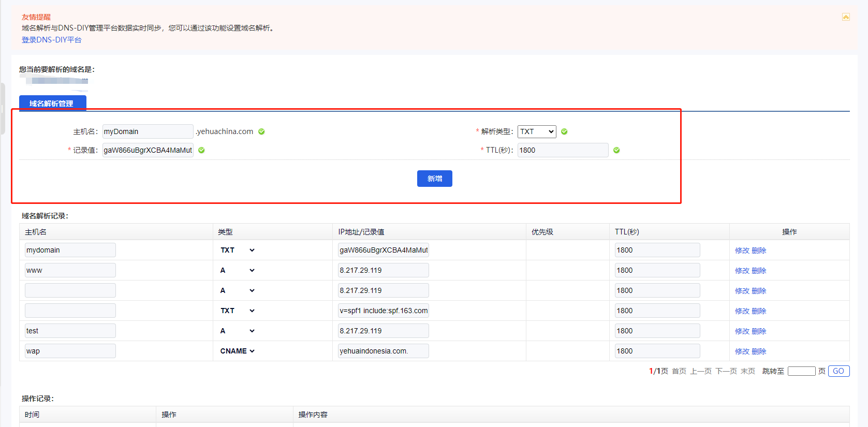
Task: Click green checkmark next to record type dropdown
Action: point(564,131)
